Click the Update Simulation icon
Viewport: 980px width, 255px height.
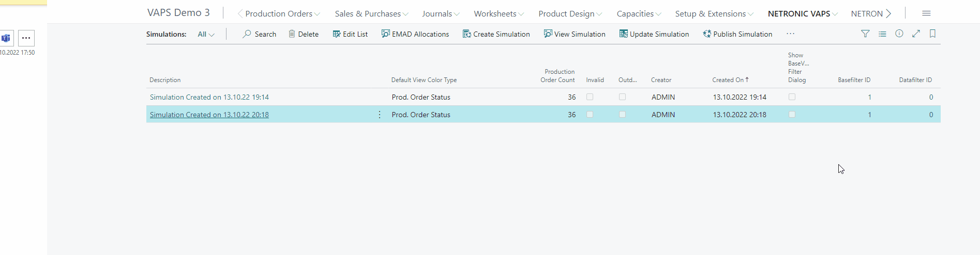[x=624, y=34]
